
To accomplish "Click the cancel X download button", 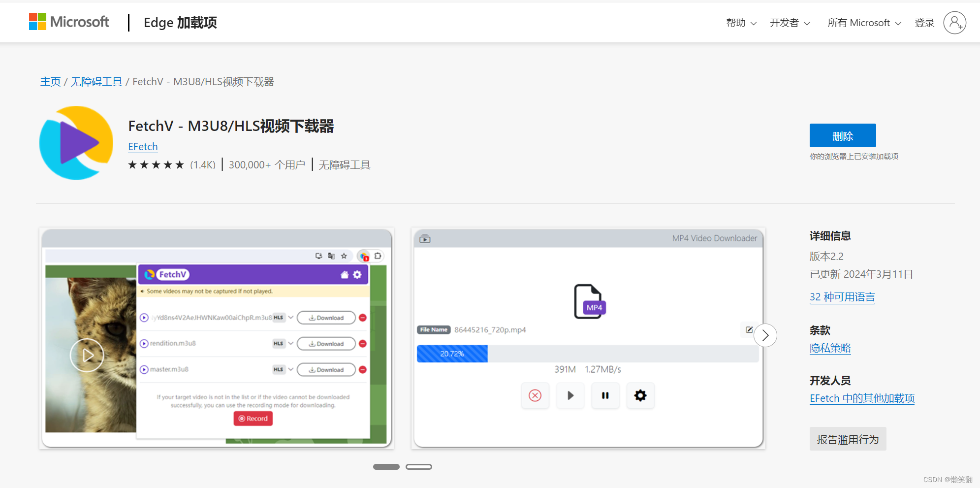I will point(535,395).
